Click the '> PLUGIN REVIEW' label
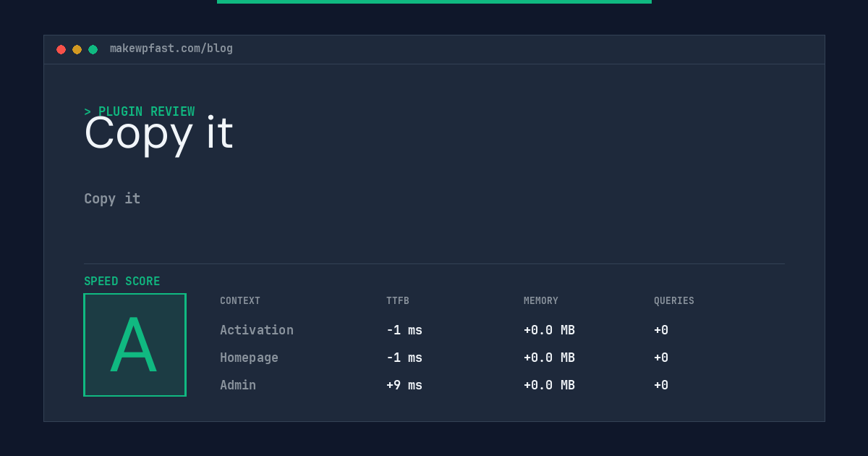The width and height of the screenshot is (868, 456). tap(139, 111)
